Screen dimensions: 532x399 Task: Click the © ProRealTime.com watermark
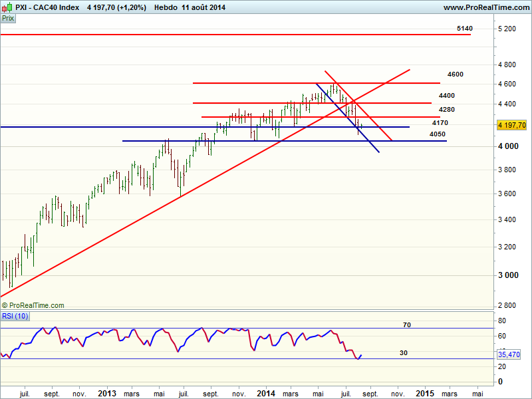pyautogui.click(x=33, y=305)
